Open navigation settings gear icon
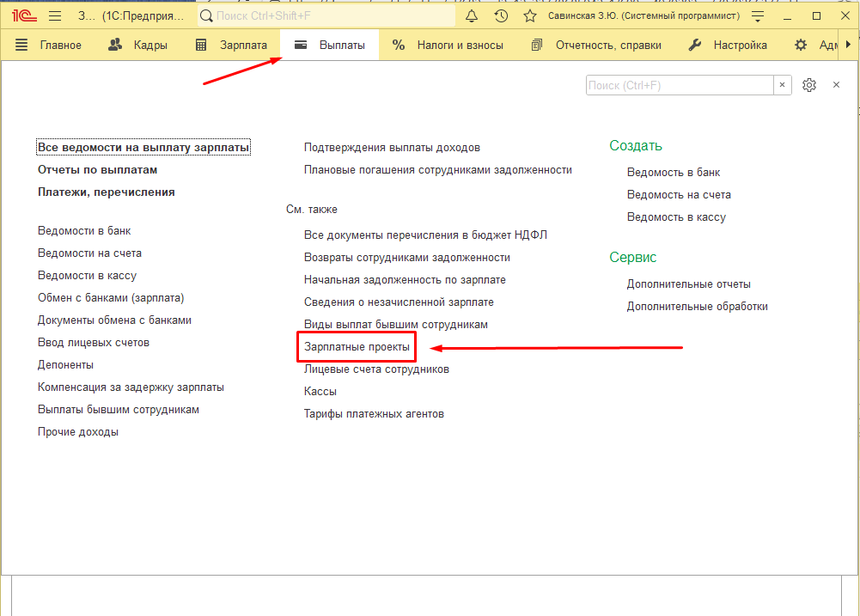860x616 pixels. tap(809, 85)
